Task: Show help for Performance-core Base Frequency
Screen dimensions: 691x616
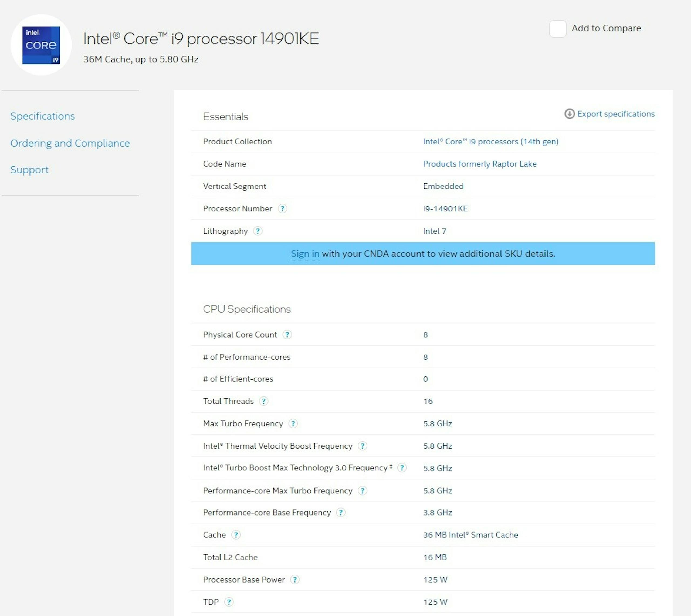Action: [x=341, y=512]
